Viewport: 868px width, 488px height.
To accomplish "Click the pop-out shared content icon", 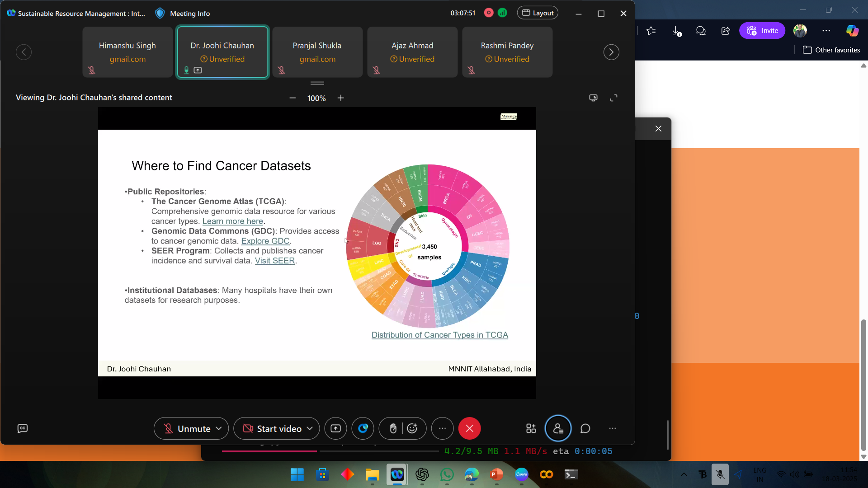I will coord(593,98).
